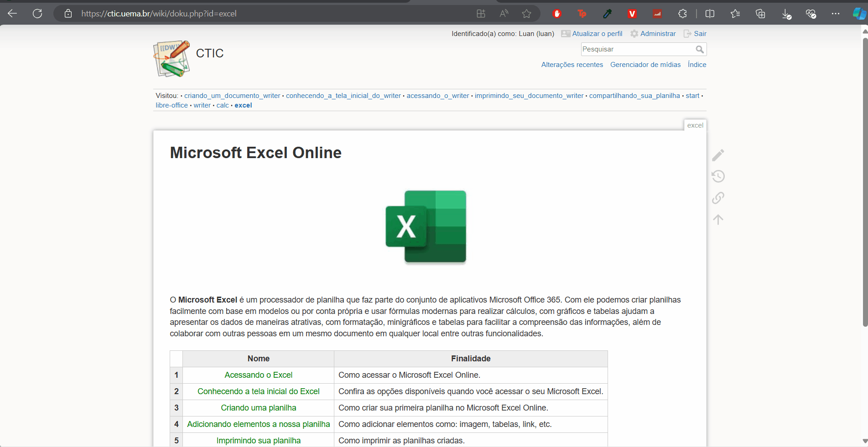Click the Excel logo image

pyautogui.click(x=426, y=227)
